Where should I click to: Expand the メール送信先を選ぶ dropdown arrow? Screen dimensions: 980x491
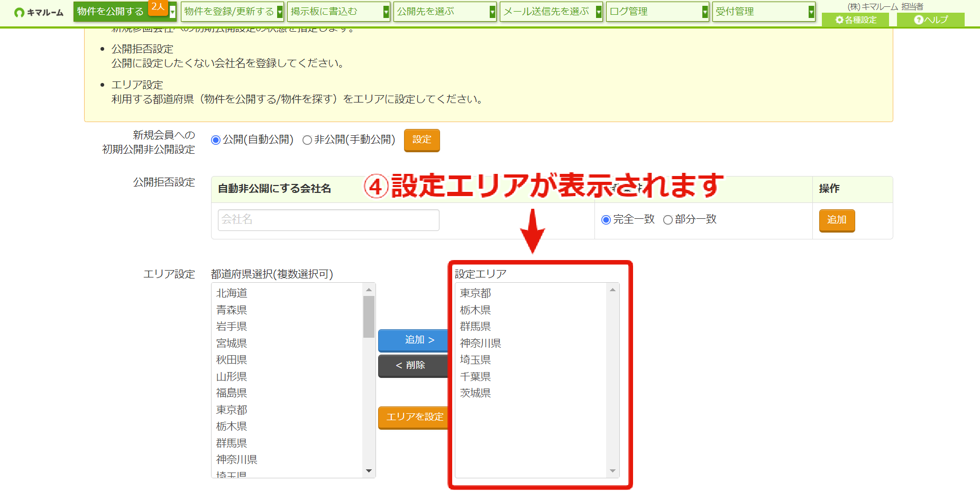[x=599, y=12]
